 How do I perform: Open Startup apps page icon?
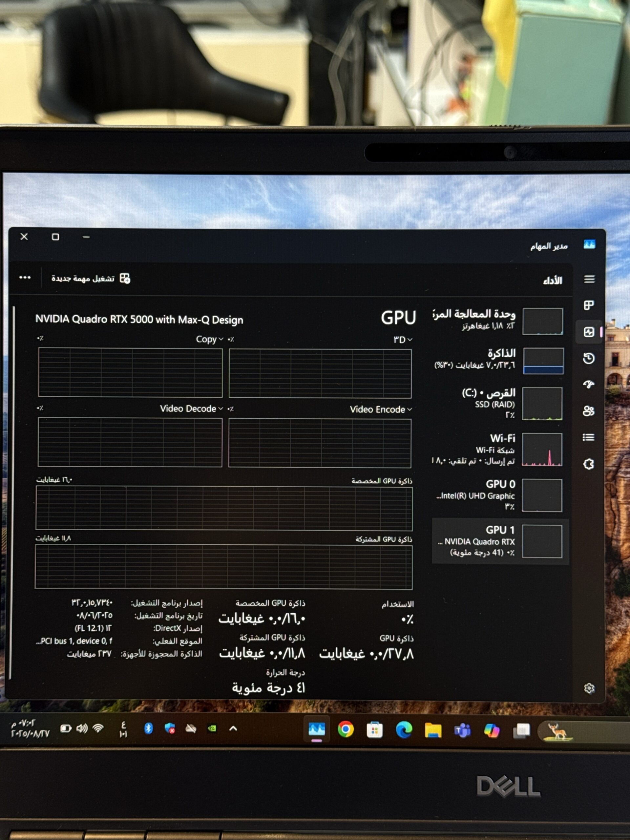tap(589, 384)
